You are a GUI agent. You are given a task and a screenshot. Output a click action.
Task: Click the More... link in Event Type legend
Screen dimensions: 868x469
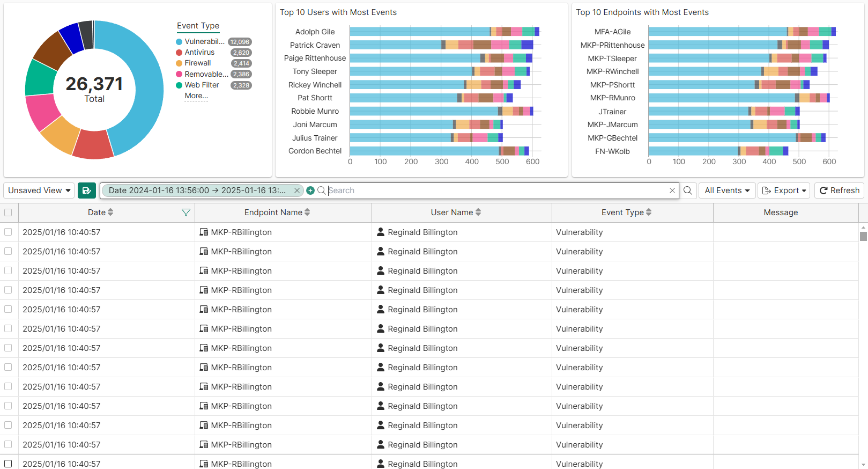coord(196,96)
